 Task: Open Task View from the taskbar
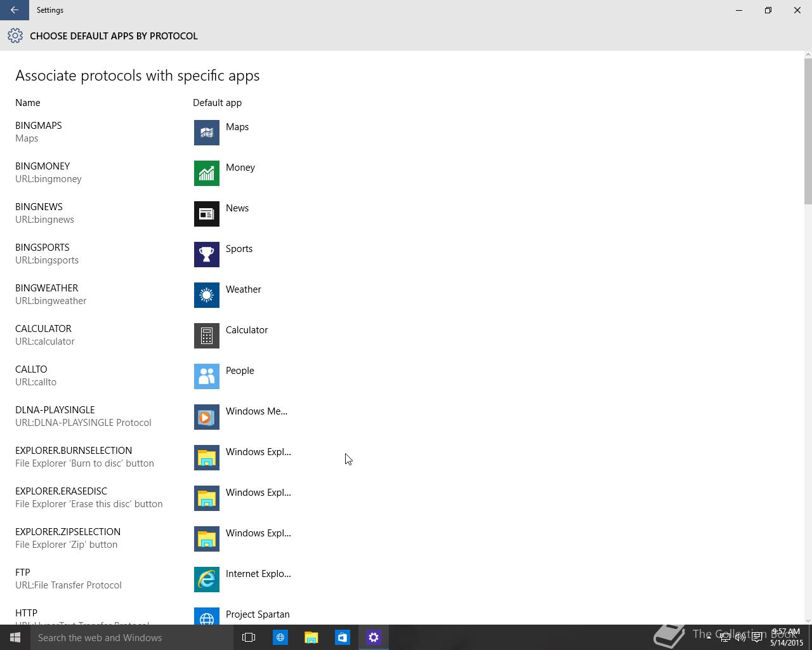[249, 637]
